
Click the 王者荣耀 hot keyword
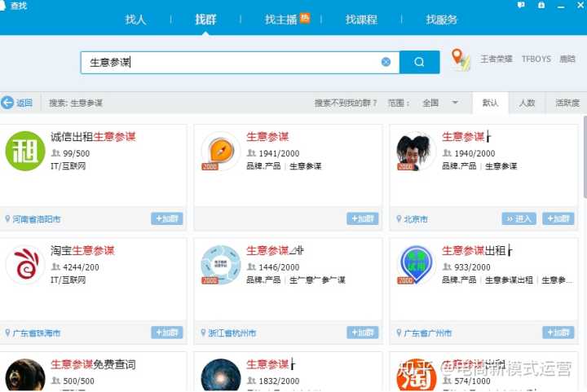[497, 59]
